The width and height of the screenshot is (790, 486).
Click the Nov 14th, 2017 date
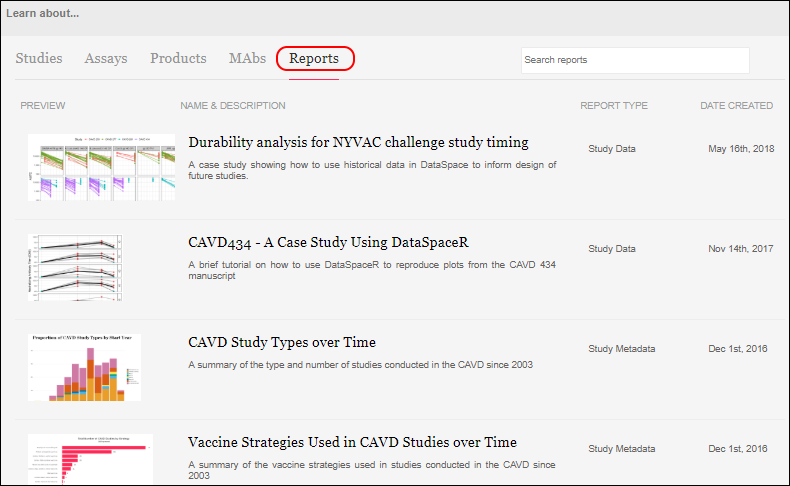pyautogui.click(x=741, y=249)
